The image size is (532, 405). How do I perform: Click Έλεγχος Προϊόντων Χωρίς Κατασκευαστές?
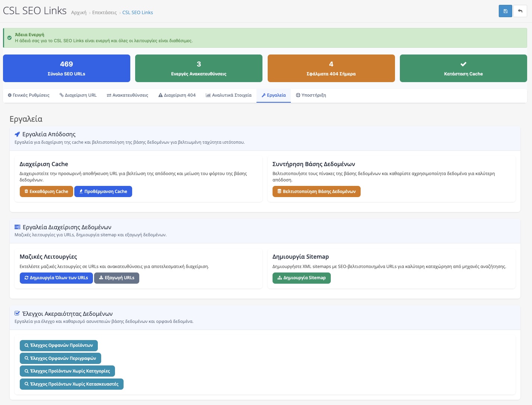click(72, 384)
